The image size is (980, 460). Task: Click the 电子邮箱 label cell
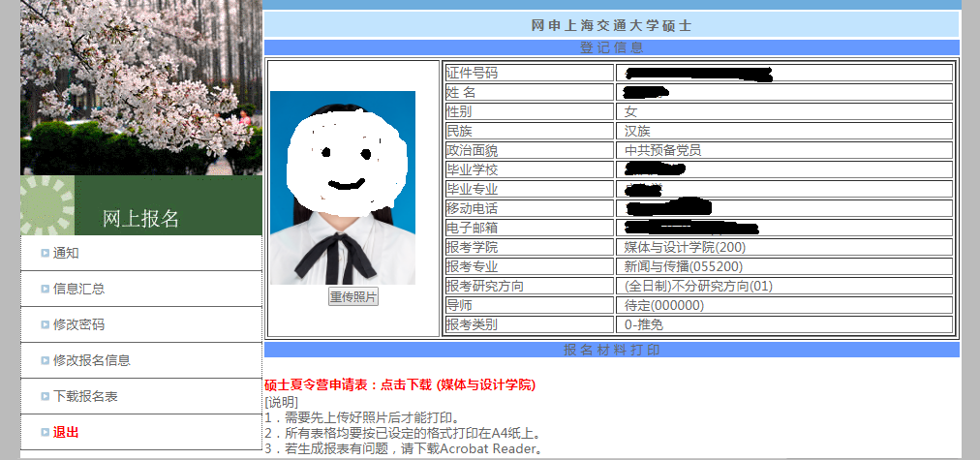click(529, 228)
